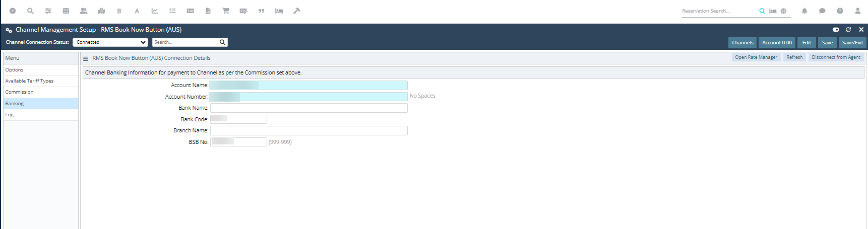Image resolution: width=868 pixels, height=229 pixels.
Task: Click the hammer maintenance icon
Action: click(297, 11)
